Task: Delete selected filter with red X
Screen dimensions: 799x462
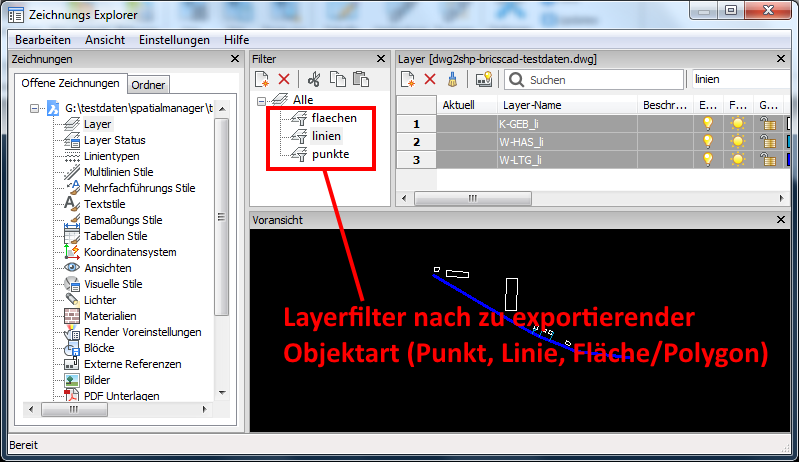Action: pyautogui.click(x=284, y=79)
